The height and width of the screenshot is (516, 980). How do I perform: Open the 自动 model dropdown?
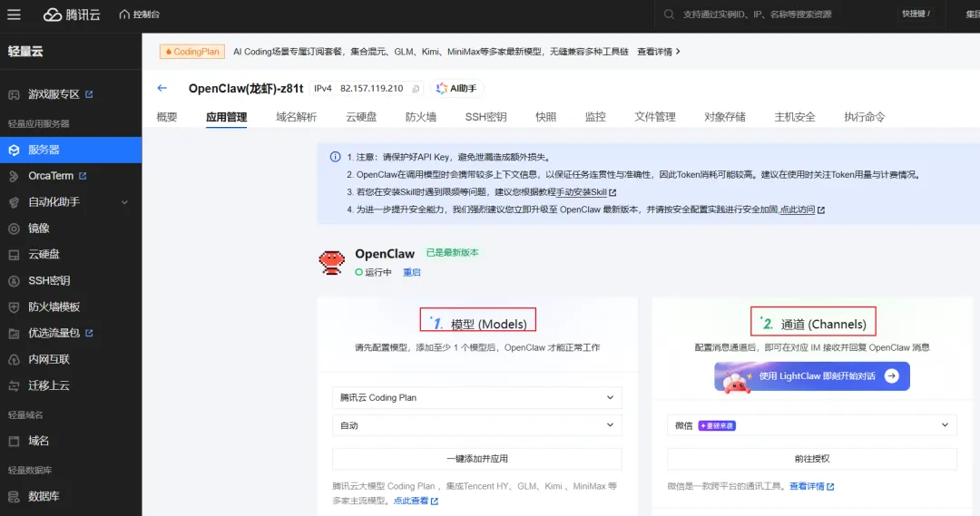point(477,425)
